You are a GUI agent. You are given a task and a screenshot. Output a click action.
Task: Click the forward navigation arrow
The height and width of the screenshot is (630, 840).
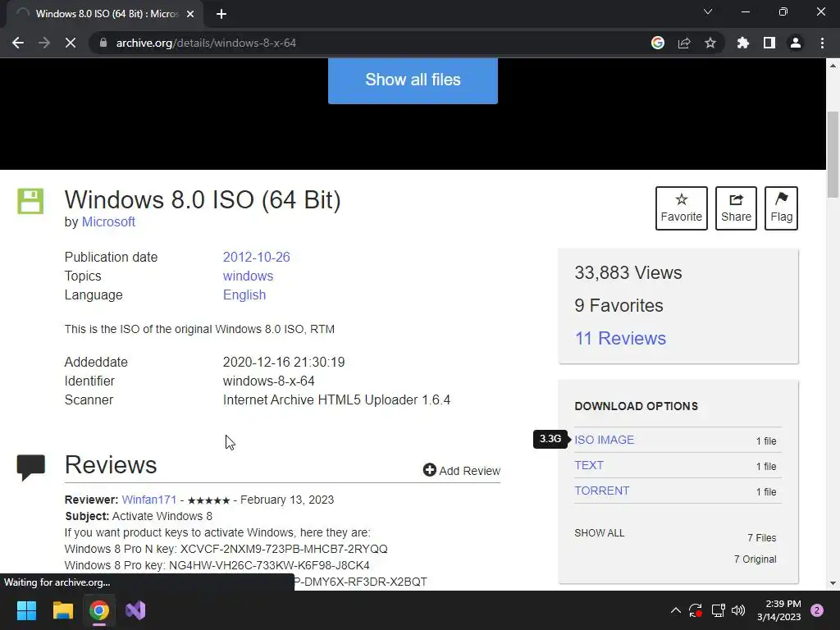[x=44, y=43]
